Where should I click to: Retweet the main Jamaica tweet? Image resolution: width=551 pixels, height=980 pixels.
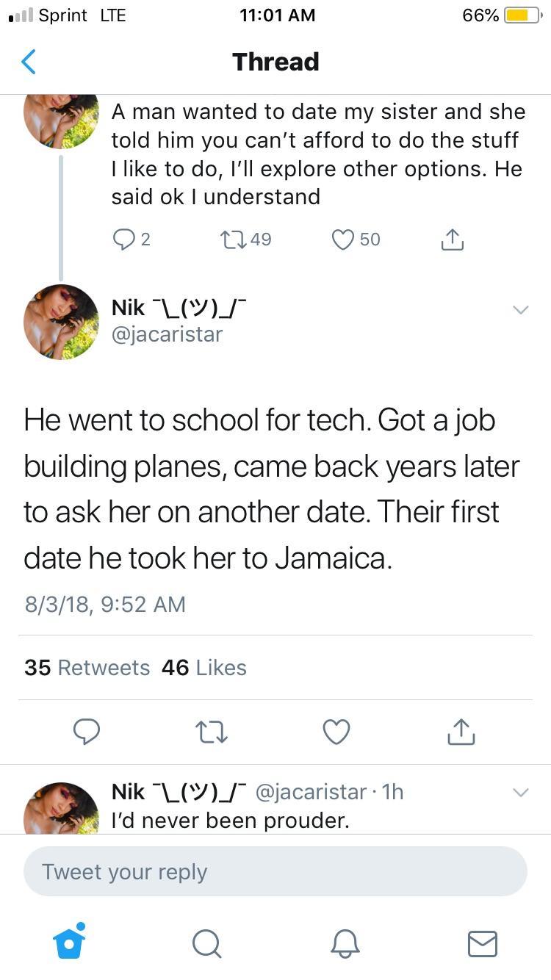tap(212, 732)
